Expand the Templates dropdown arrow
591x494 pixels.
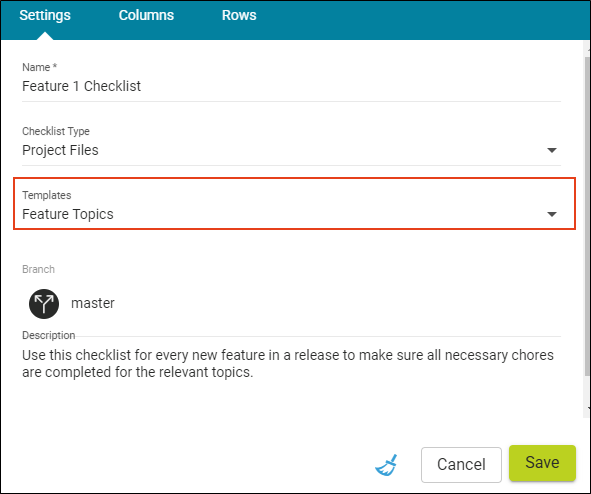tap(552, 214)
